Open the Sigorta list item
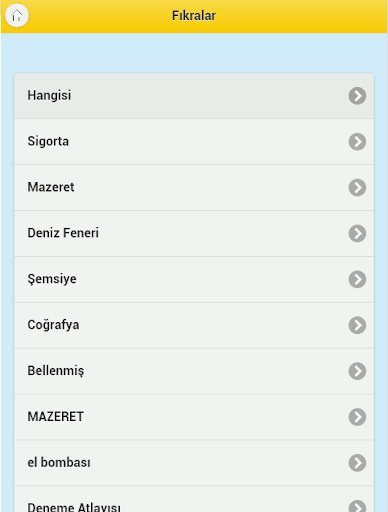The image size is (388, 512). 194,142
